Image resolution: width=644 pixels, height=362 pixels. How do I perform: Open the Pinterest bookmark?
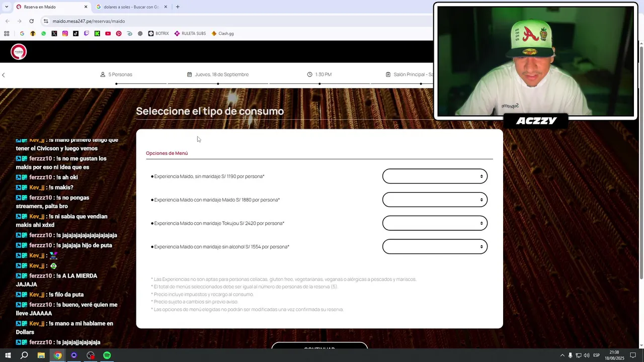(119, 34)
